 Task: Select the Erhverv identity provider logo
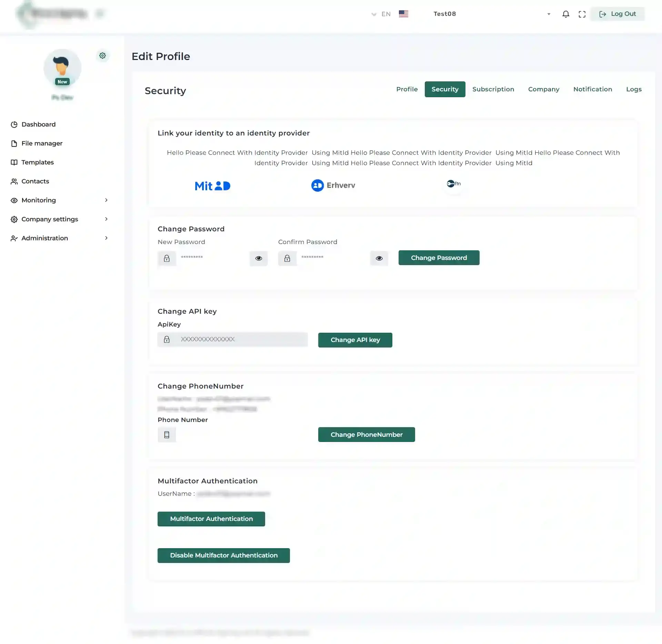(x=333, y=185)
